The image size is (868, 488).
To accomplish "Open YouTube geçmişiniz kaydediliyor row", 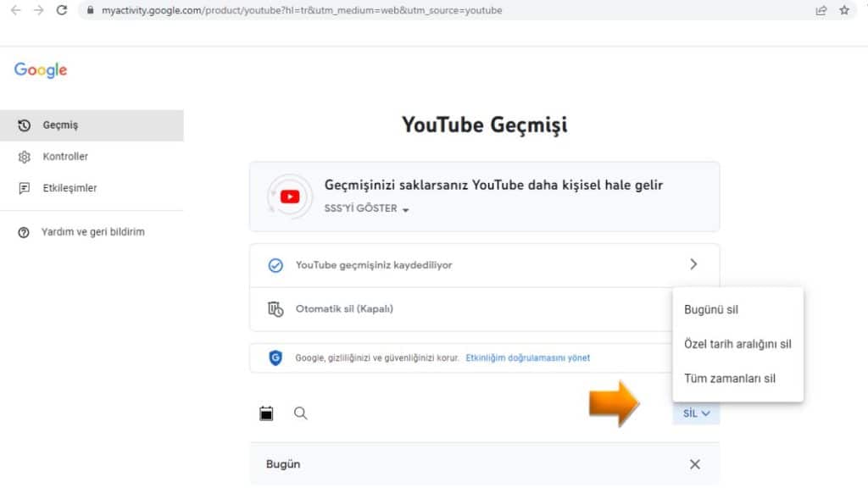I will 484,265.
